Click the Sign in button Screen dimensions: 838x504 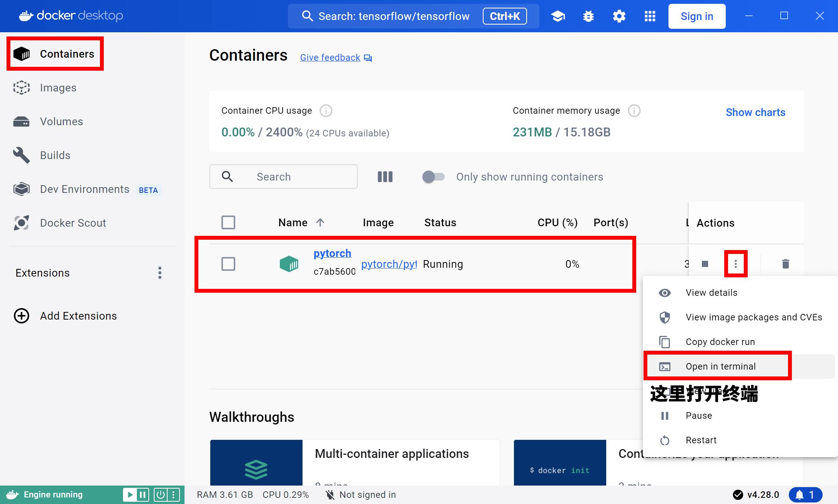click(697, 16)
